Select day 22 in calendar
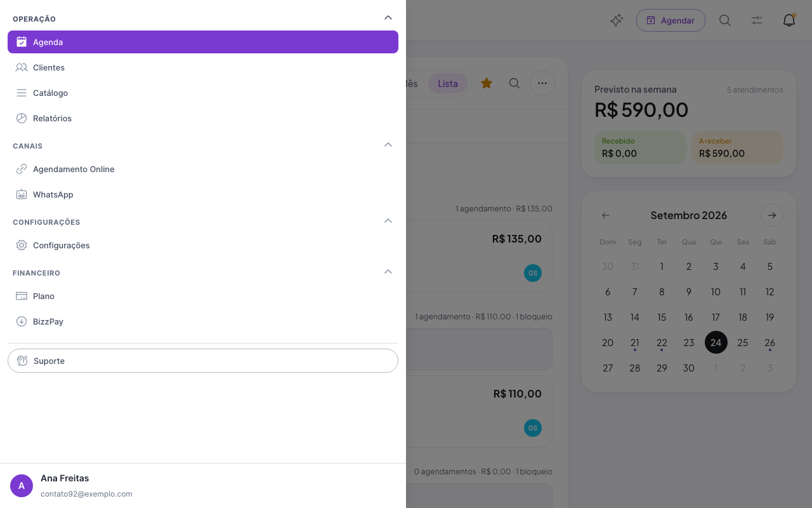 [x=662, y=342]
